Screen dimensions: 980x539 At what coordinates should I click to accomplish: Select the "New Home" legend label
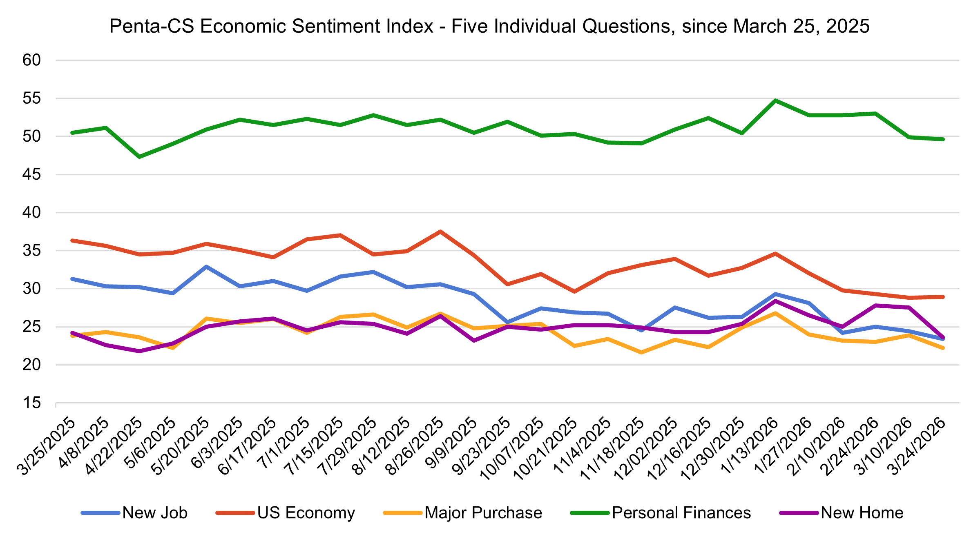coord(862,513)
